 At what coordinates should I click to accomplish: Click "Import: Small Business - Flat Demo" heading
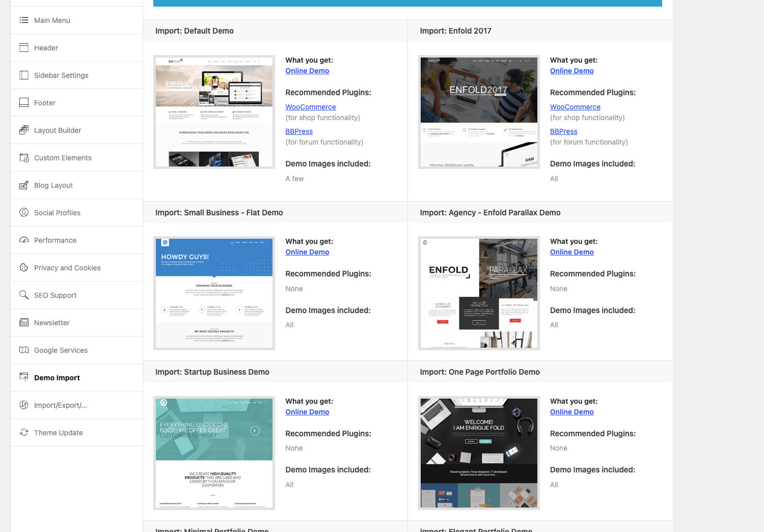pyautogui.click(x=219, y=213)
